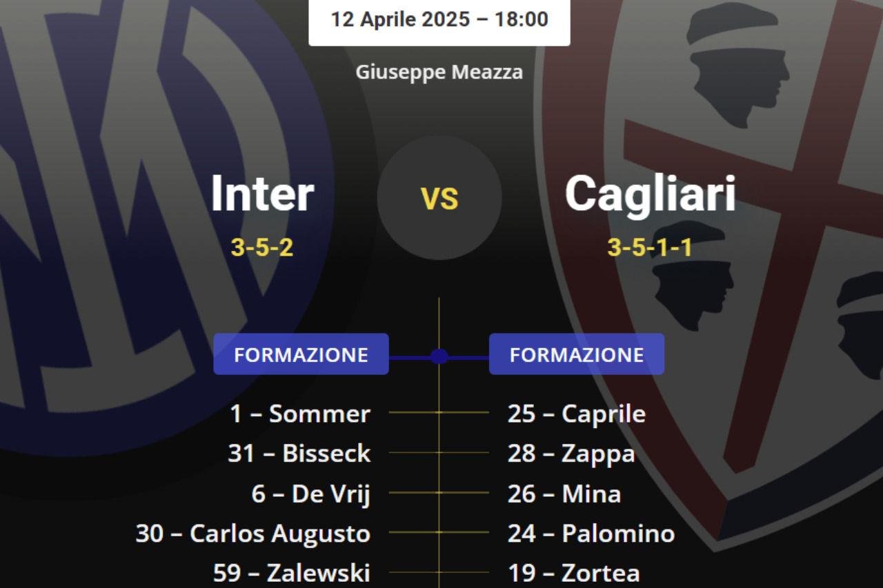Select player 24 – Palomino

click(x=591, y=534)
